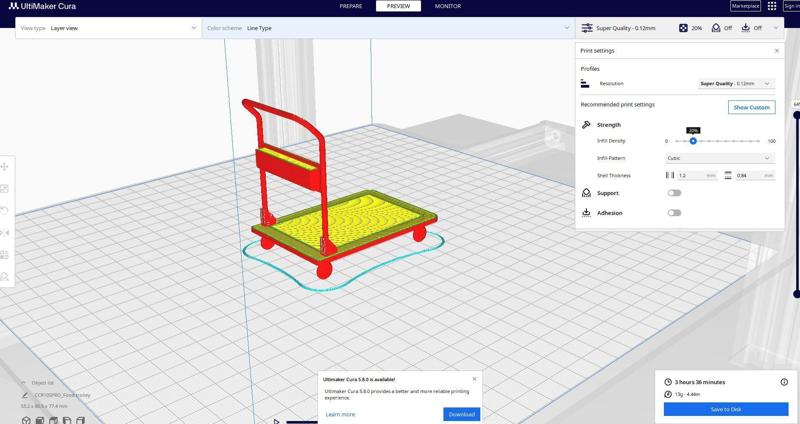
Task: Click the Sign in button
Action: tap(791, 6)
